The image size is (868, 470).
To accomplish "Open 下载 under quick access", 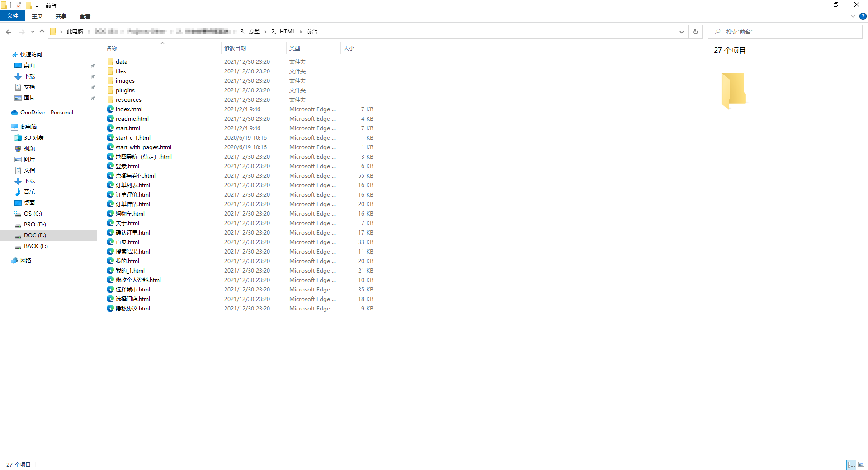I will tap(29, 76).
